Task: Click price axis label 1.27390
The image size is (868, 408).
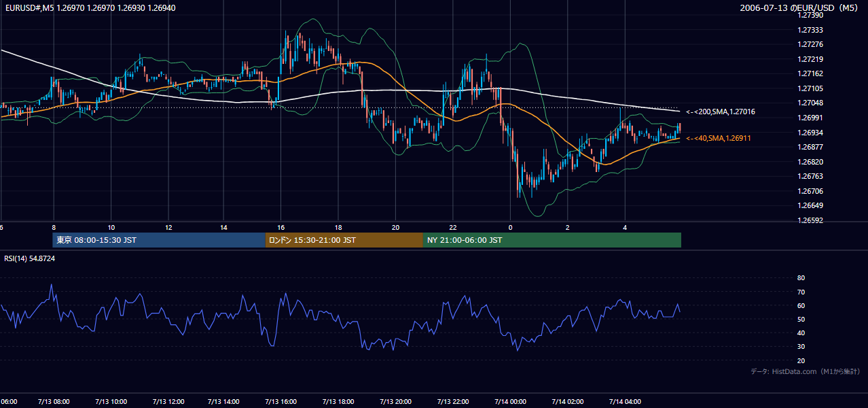Action: click(x=811, y=15)
